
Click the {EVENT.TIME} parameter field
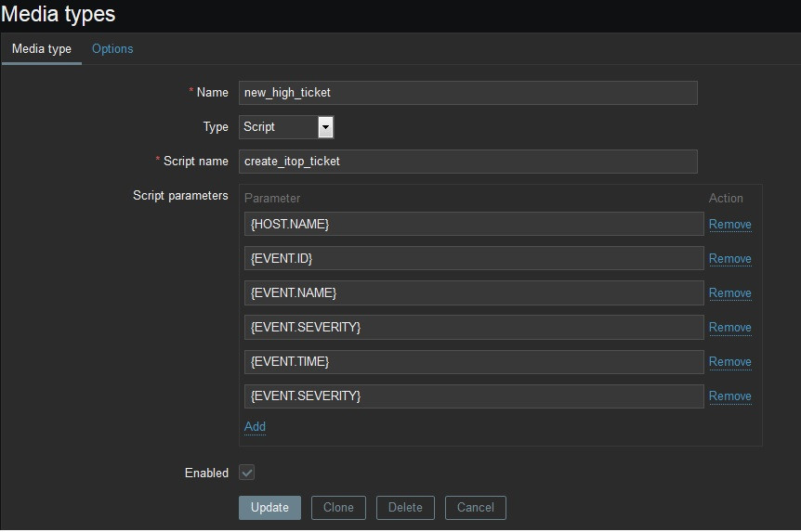pos(474,361)
